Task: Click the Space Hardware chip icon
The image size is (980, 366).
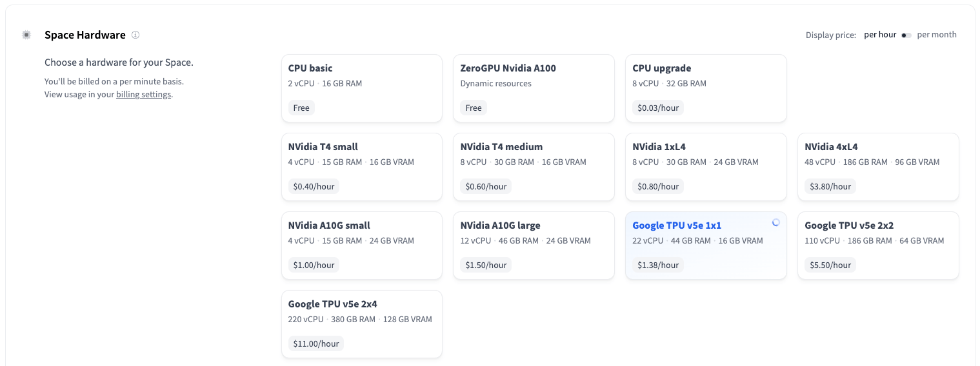Action: pos(26,35)
